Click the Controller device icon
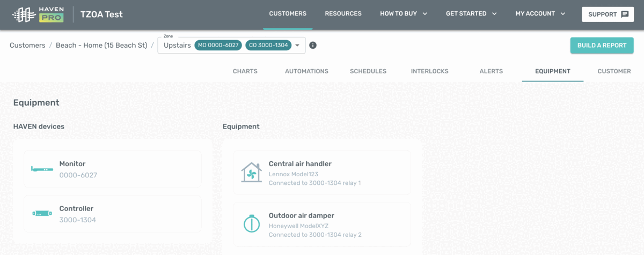This screenshot has width=644, height=255. click(x=42, y=214)
